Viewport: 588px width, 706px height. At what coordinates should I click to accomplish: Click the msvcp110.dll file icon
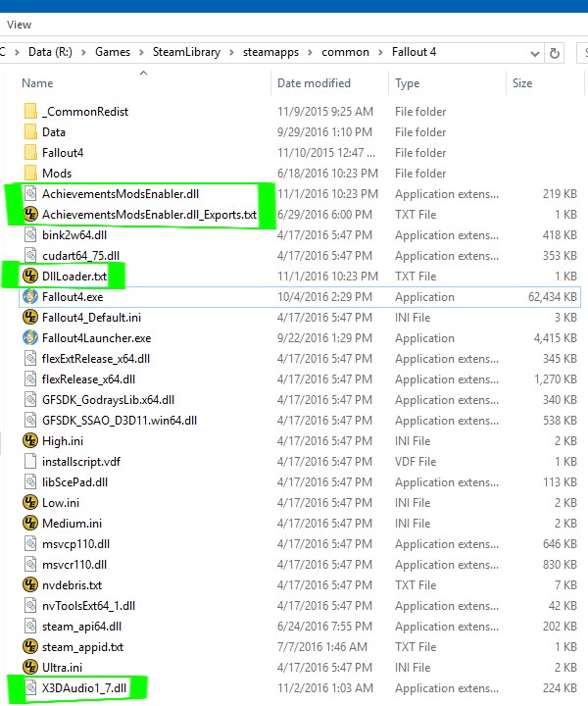(x=30, y=543)
